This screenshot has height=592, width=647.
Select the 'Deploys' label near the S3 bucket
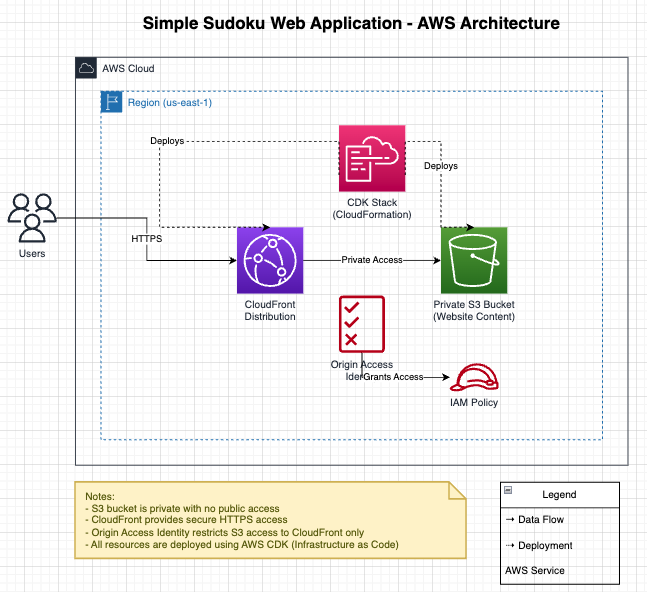(x=441, y=166)
